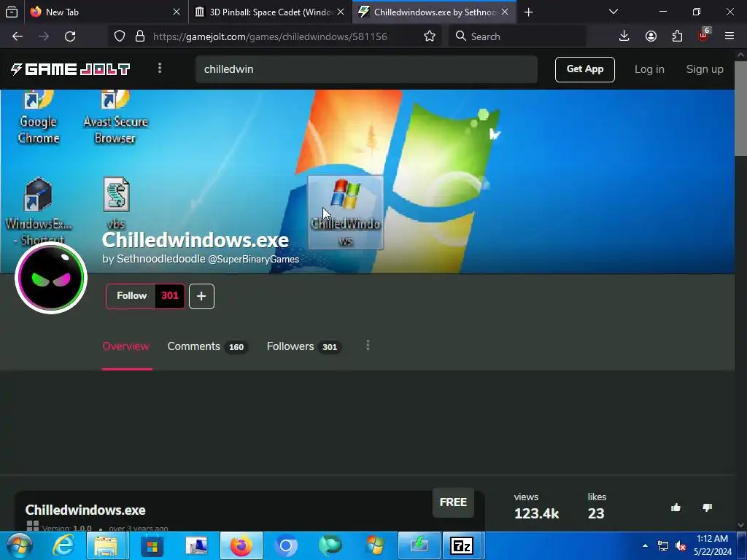Image resolution: width=747 pixels, height=560 pixels.
Task: Go back to previous page
Action: 18,36
